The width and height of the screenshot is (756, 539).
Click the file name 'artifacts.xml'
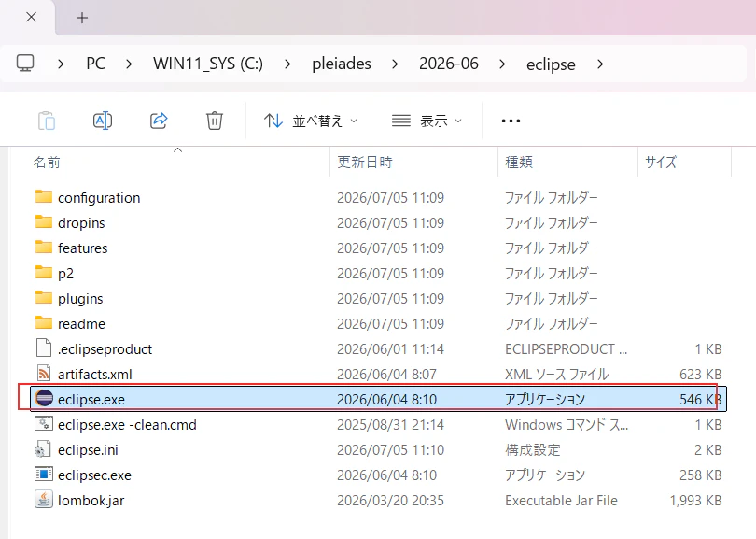point(94,375)
